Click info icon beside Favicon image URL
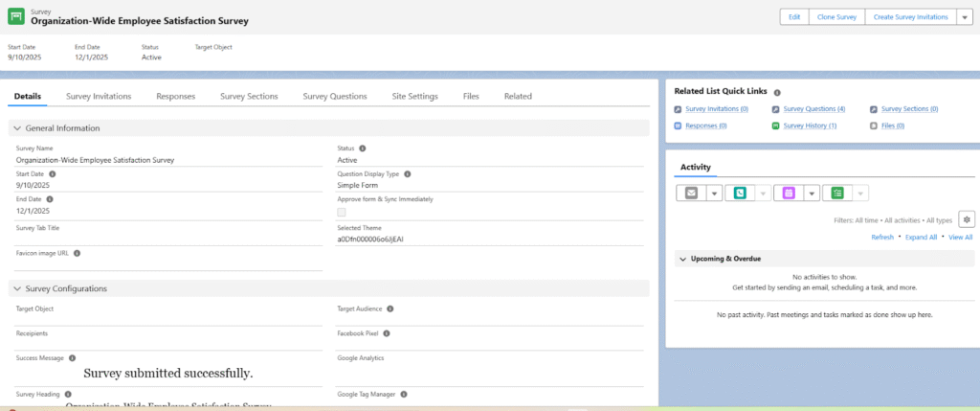Viewport: 980px width, 411px height. pos(77,254)
